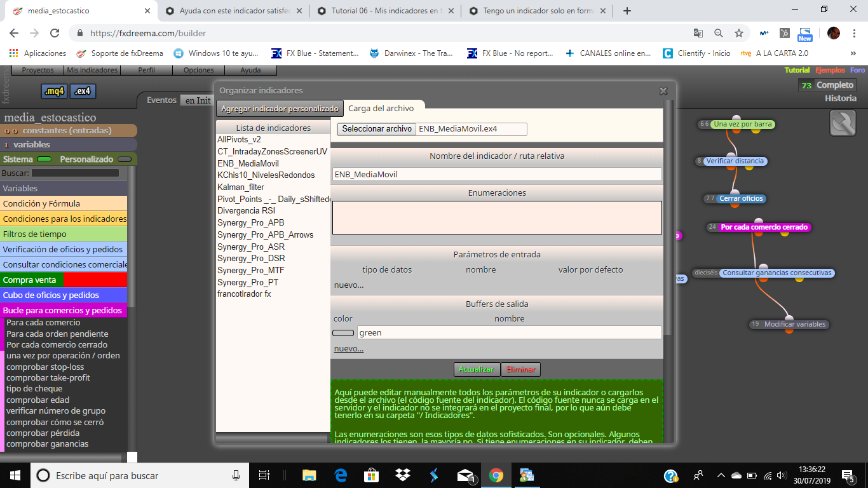Open the Ejemplos link

tap(830, 71)
